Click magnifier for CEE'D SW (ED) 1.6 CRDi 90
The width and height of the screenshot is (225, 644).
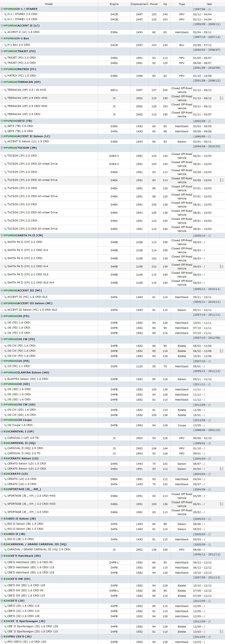(x=5, y=590)
